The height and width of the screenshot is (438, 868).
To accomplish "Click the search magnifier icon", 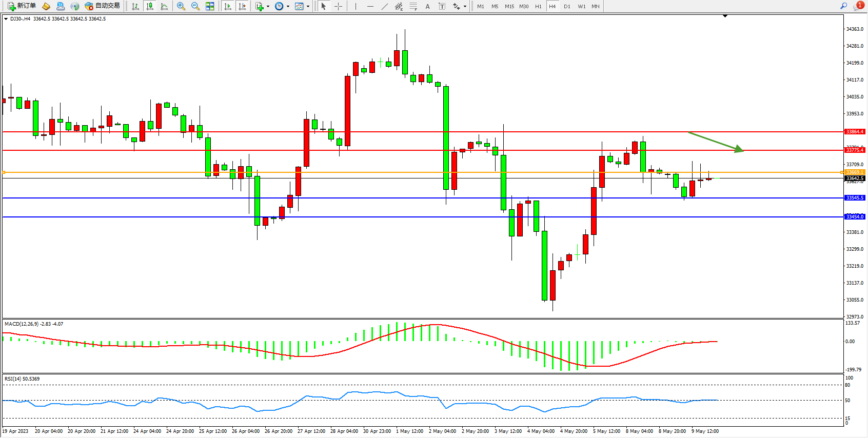I will coord(843,6).
